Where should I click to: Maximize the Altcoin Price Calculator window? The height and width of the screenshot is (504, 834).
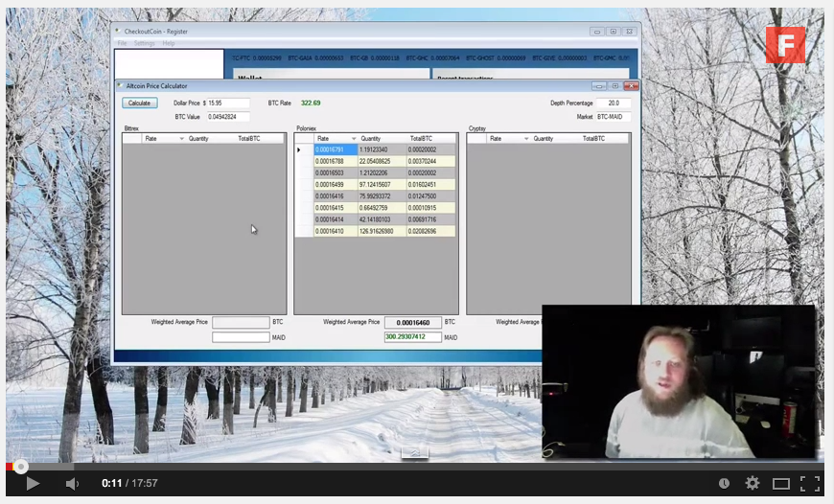click(614, 85)
